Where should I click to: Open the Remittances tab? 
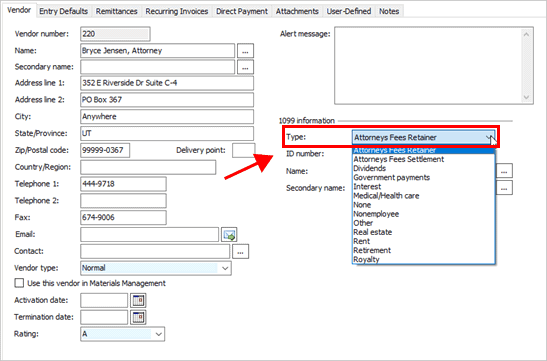117,11
